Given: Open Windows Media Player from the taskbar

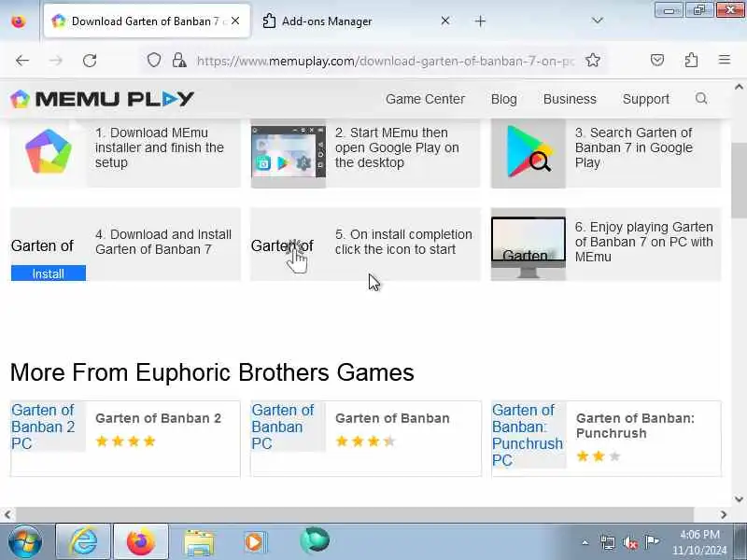Looking at the screenshot, I should (256, 542).
